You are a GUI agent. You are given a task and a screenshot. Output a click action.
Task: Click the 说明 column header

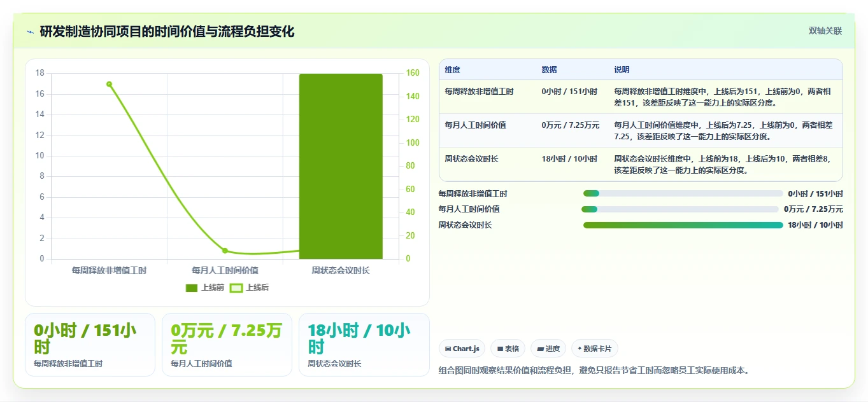[x=622, y=69]
